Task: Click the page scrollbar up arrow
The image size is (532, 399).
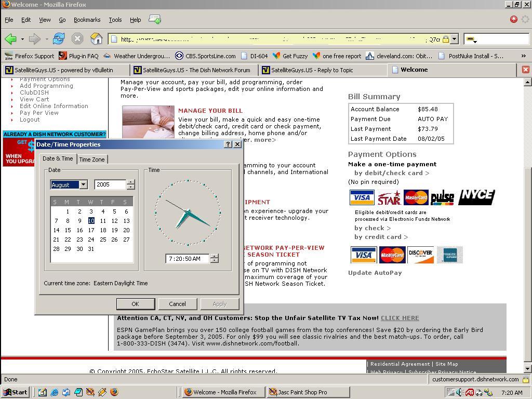Action: click(x=527, y=82)
